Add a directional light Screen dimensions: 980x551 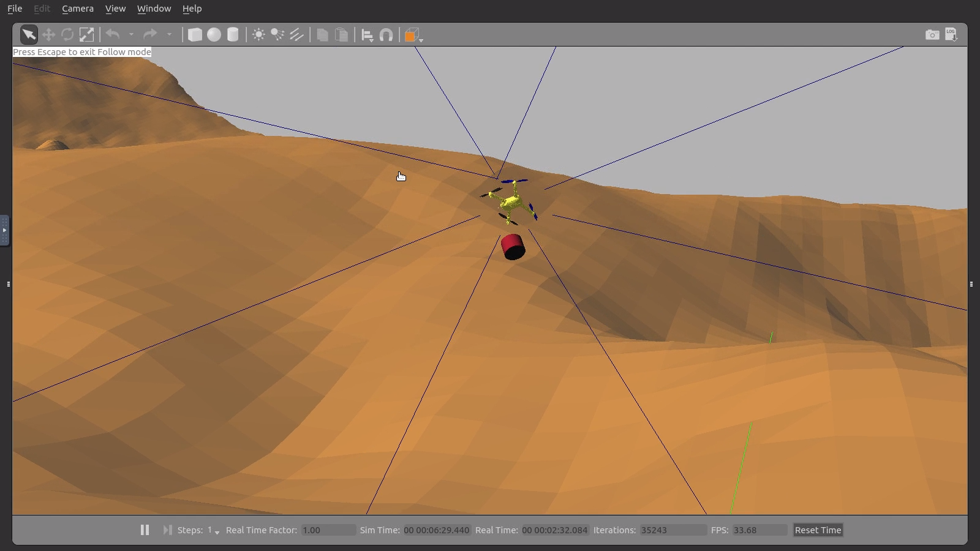(x=297, y=35)
